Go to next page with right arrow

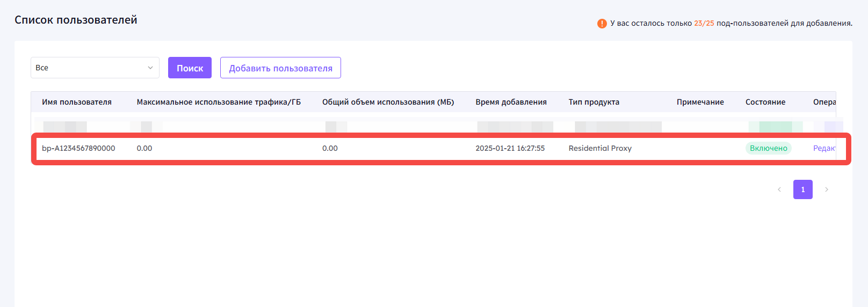click(827, 189)
